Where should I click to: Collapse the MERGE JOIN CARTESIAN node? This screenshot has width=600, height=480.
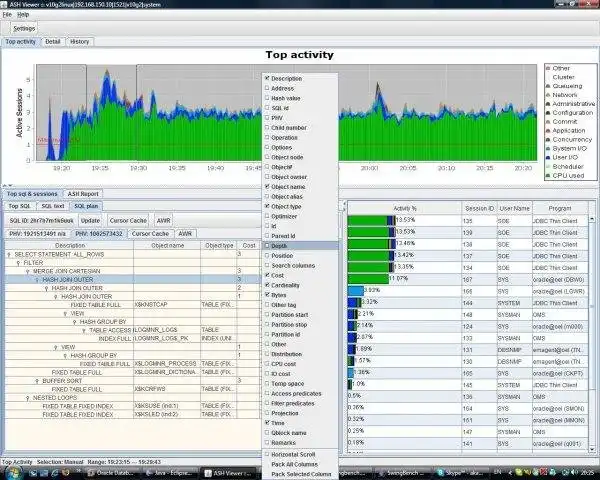pos(28,271)
